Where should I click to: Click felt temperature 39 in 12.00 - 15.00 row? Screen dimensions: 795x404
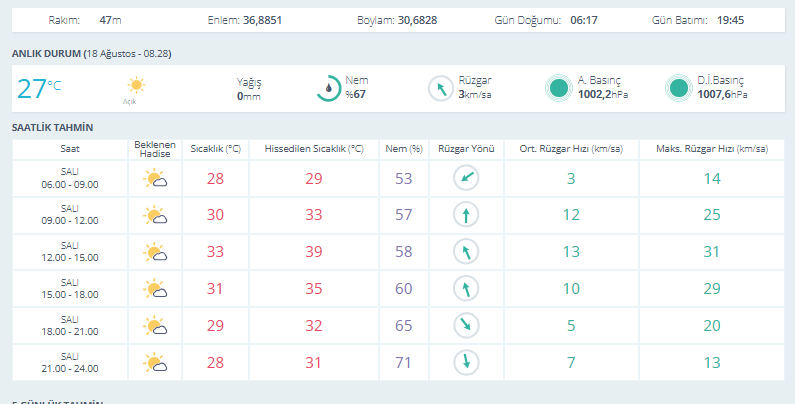click(x=314, y=252)
